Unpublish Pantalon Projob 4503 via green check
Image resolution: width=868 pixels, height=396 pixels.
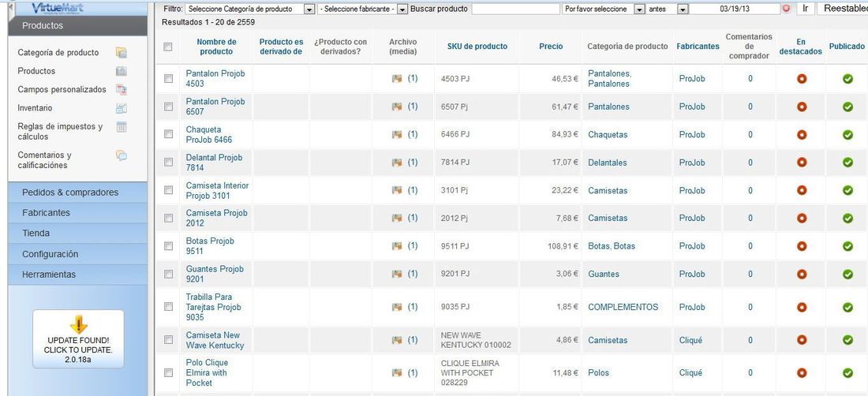point(847,79)
